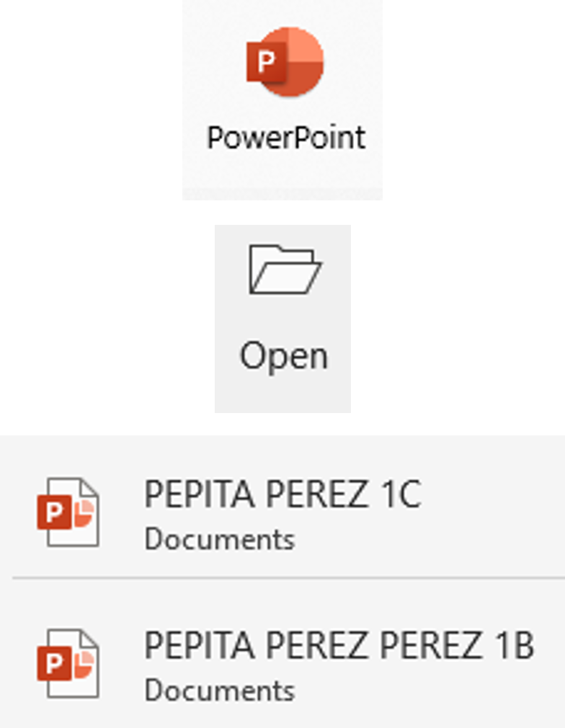Click the orange pie circle of PowerPoint logo
Screen dimensions: 565x728
303,61
